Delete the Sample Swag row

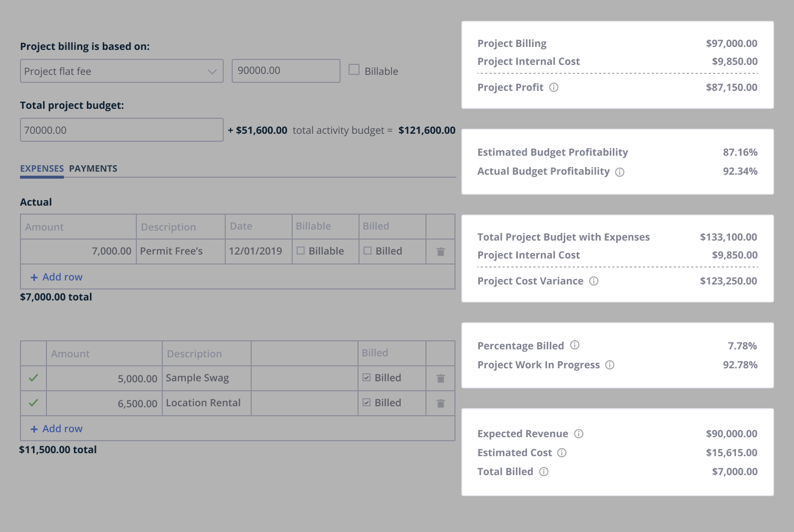pos(440,378)
